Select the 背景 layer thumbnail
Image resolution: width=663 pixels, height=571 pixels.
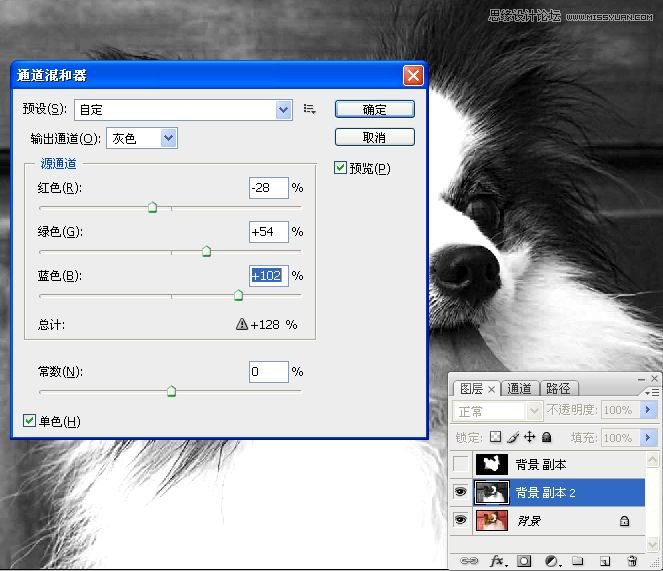(492, 520)
